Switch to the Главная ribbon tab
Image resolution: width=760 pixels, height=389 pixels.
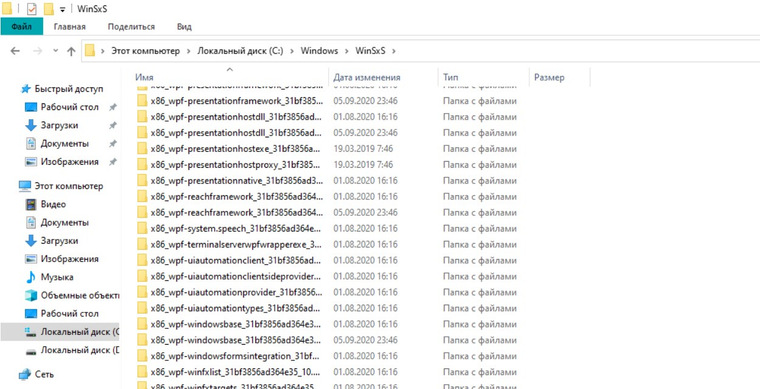click(x=70, y=27)
